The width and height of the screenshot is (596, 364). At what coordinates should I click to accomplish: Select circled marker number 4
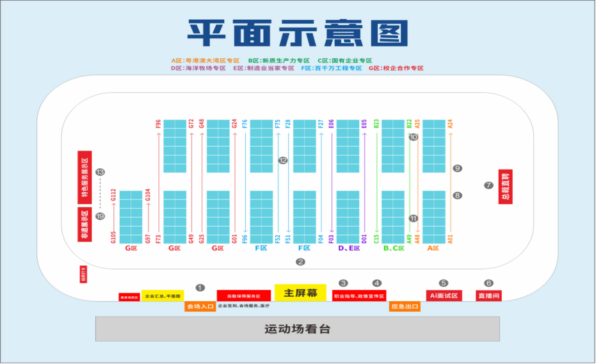(x=376, y=283)
